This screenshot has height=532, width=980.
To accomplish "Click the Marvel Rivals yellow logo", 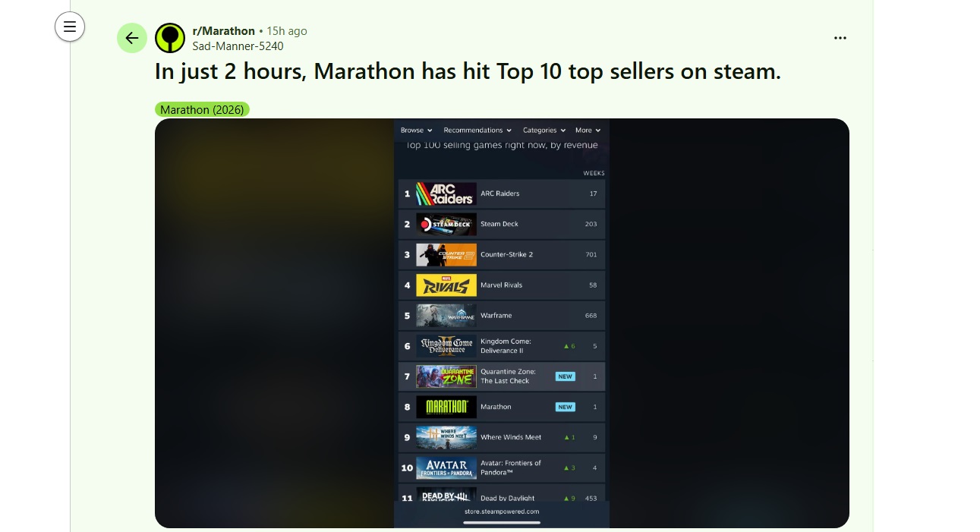I will (x=446, y=285).
